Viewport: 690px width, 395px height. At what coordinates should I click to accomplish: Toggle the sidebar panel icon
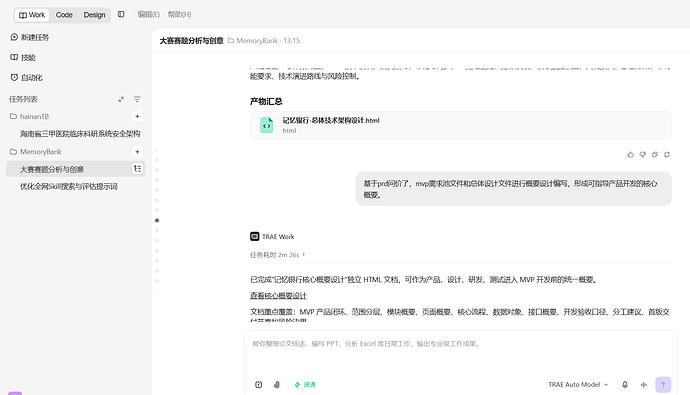pyautogui.click(x=121, y=15)
